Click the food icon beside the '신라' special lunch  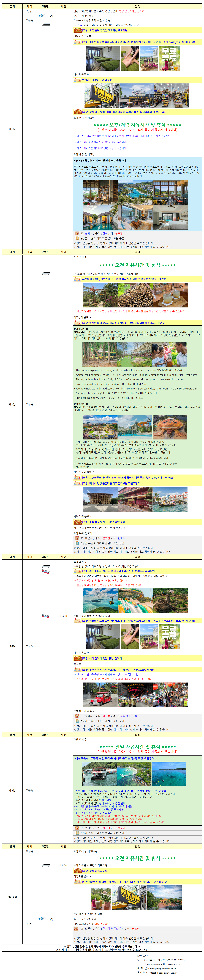tap(78, 522)
